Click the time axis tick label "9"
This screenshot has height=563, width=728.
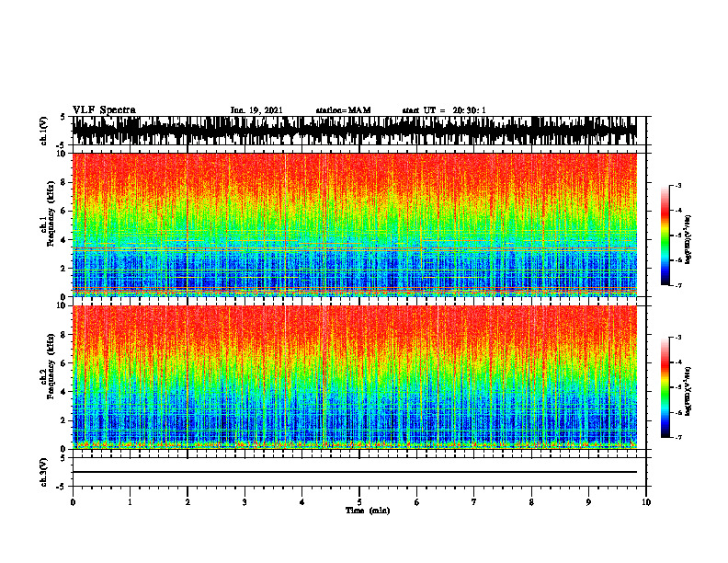click(x=588, y=502)
